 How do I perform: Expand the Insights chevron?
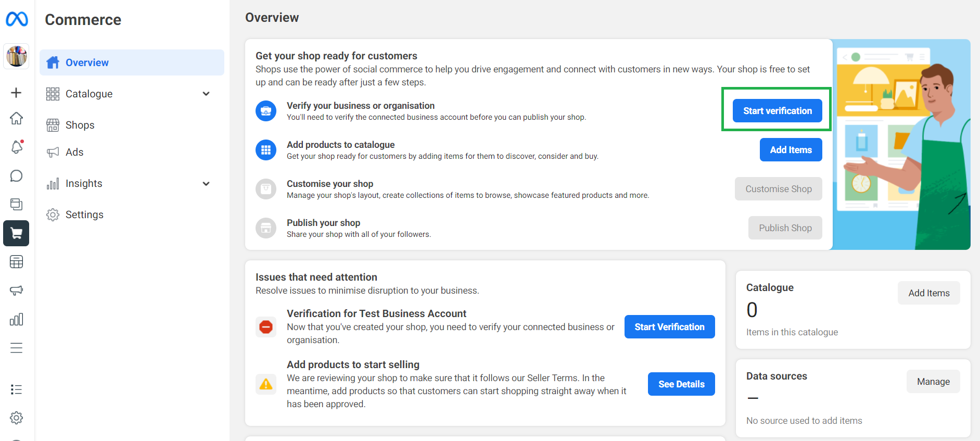206,183
